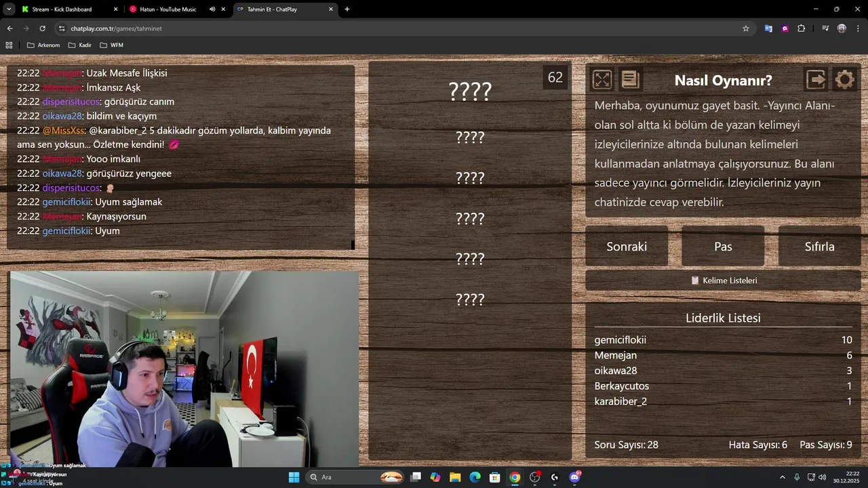
Task: Click the Sıfırla reset button
Action: (819, 246)
